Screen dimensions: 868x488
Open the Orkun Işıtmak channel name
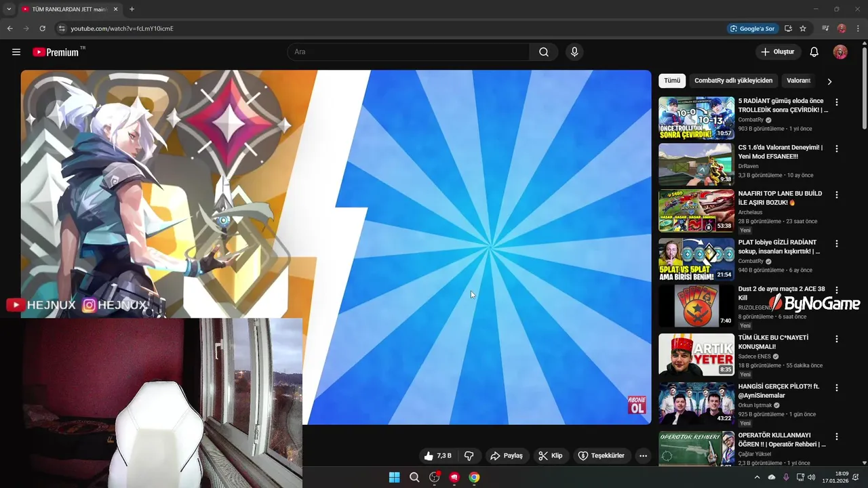[755, 405]
